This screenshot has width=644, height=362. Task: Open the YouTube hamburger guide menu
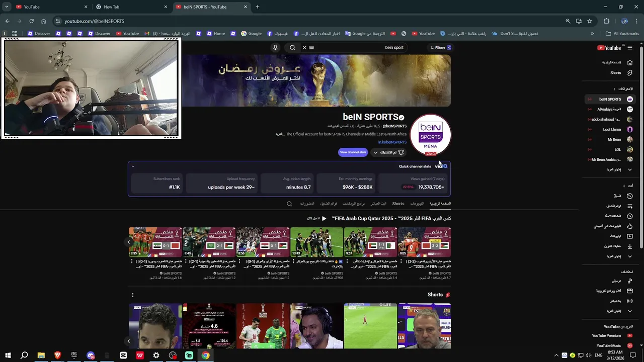click(x=629, y=48)
